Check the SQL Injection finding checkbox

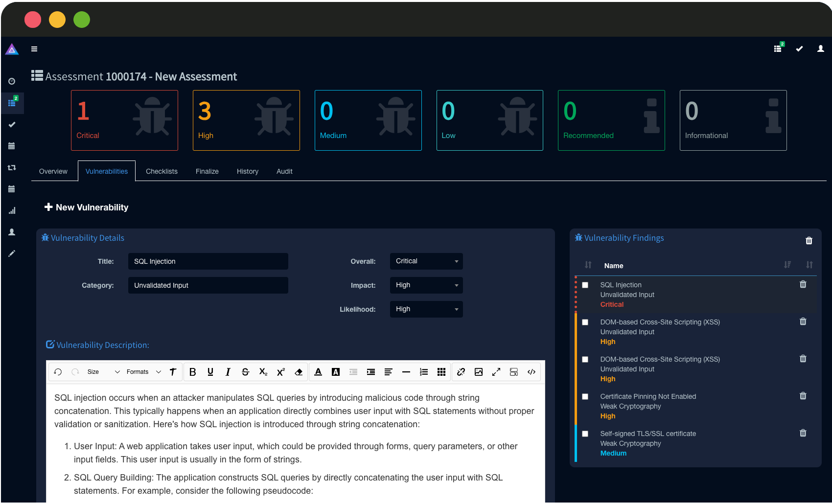[x=585, y=285]
